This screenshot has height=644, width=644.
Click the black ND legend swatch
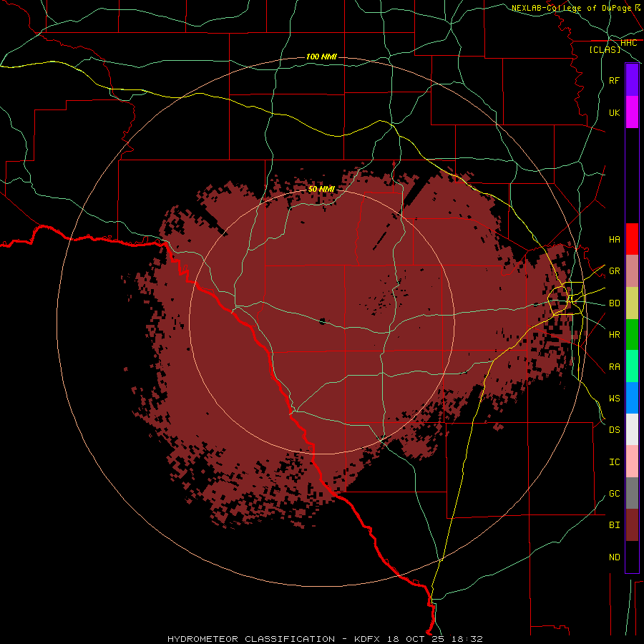coord(632,557)
